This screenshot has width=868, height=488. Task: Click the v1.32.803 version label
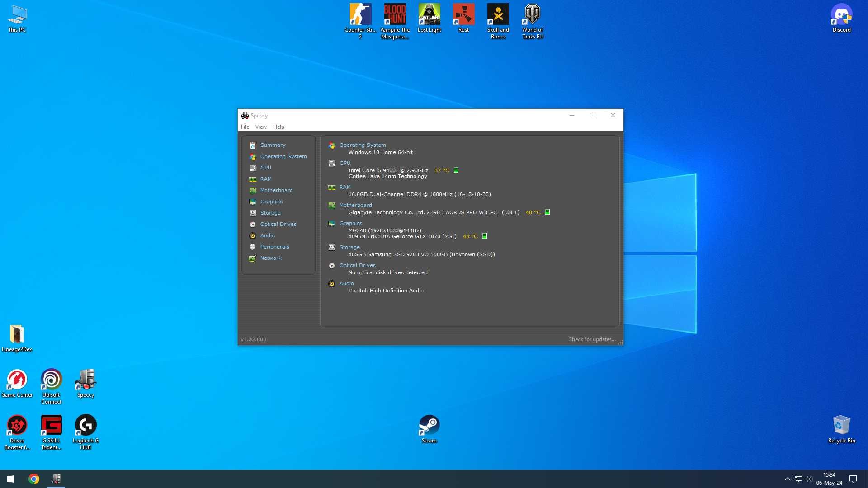(253, 339)
